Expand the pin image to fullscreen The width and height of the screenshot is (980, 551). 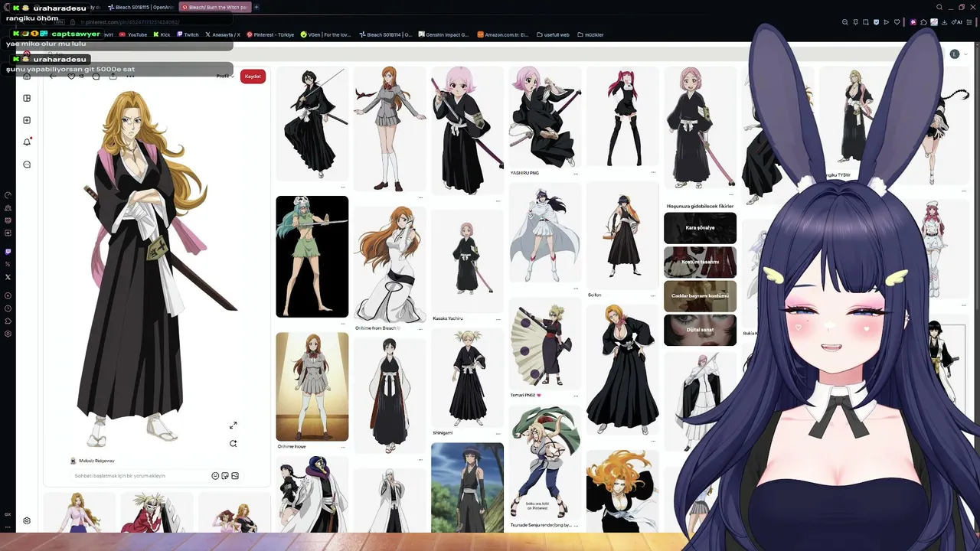233,425
